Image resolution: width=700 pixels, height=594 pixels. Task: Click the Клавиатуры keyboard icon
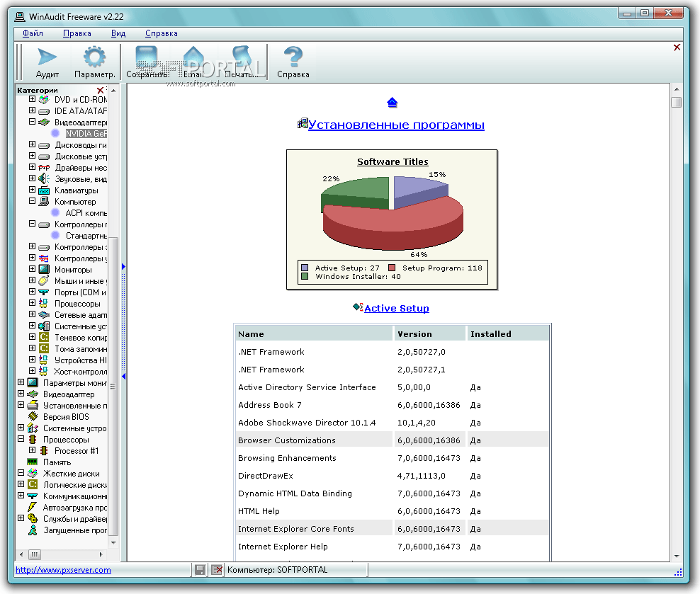point(44,190)
